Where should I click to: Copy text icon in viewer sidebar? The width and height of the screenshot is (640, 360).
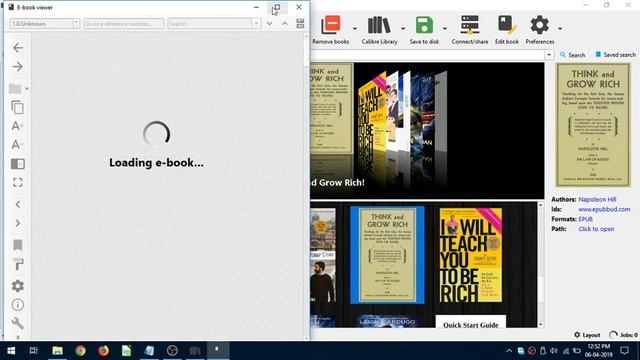pos(18,107)
